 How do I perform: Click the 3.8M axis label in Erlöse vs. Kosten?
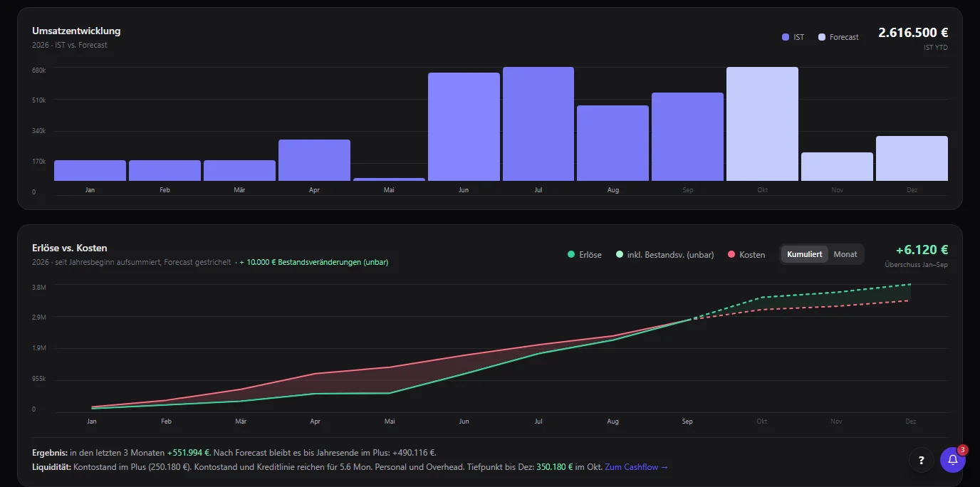coord(39,287)
